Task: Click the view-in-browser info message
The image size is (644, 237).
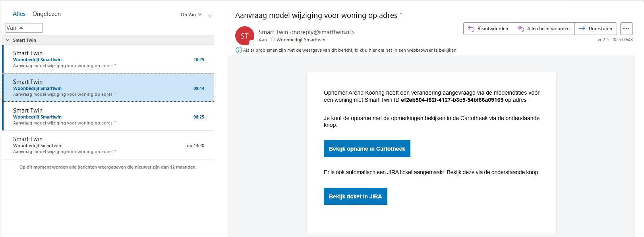Action: [350, 50]
